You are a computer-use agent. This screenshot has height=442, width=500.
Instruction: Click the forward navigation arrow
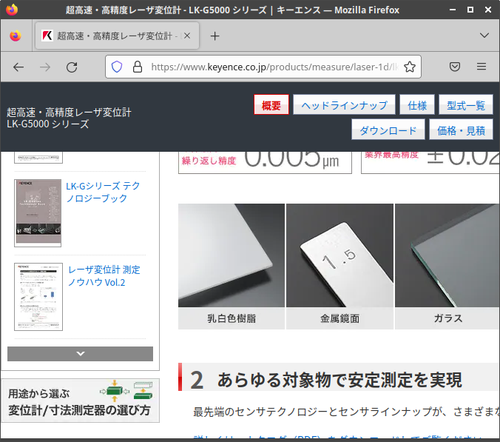tap(45, 67)
